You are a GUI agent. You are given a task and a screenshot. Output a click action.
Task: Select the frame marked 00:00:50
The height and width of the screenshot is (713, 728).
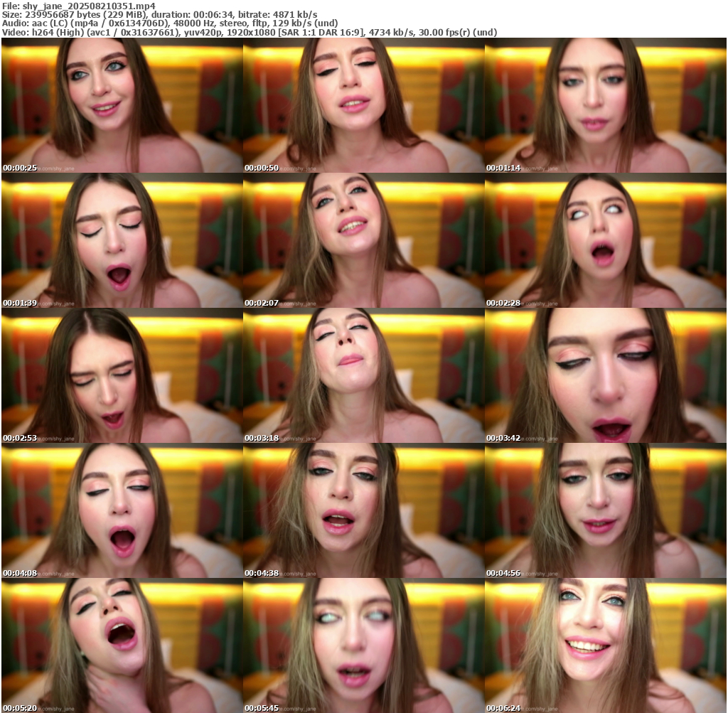363,105
